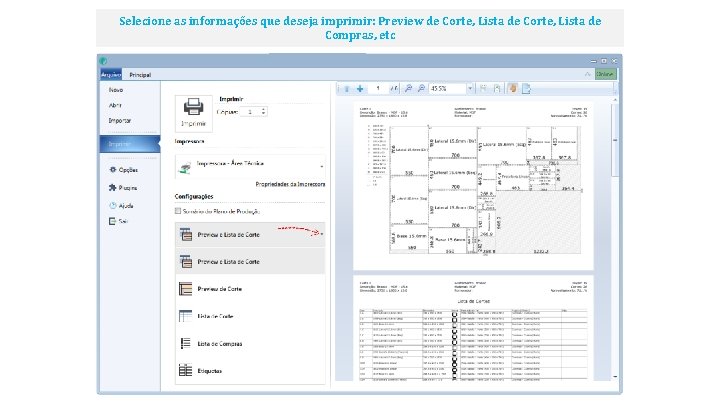Open the zoom percentage dropdown arrow
The width and height of the screenshot is (720, 405).
(x=470, y=89)
